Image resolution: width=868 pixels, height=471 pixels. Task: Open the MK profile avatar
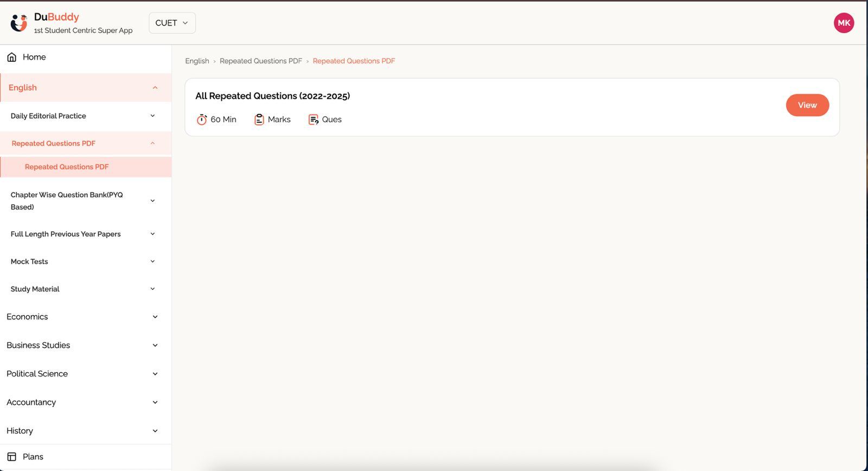[844, 23]
